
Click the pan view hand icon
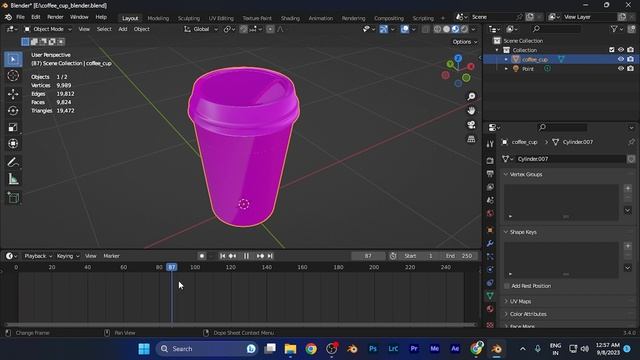coord(471,111)
